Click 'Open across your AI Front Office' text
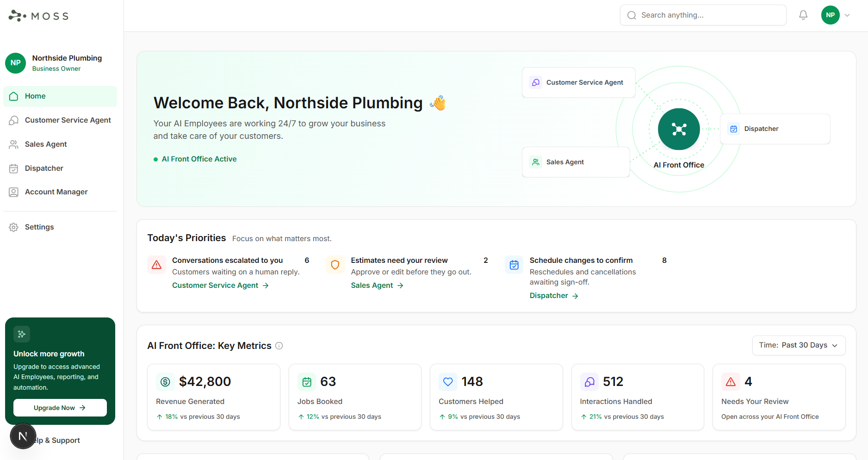 (770, 417)
